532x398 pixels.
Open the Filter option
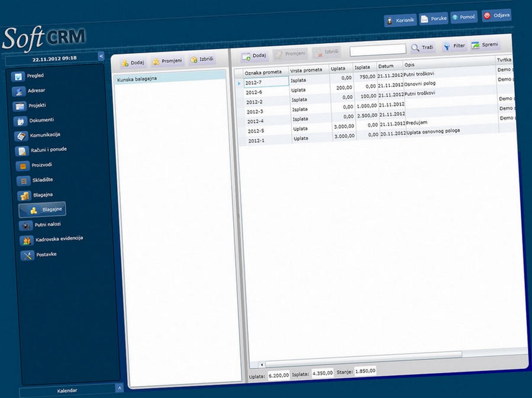tap(454, 46)
